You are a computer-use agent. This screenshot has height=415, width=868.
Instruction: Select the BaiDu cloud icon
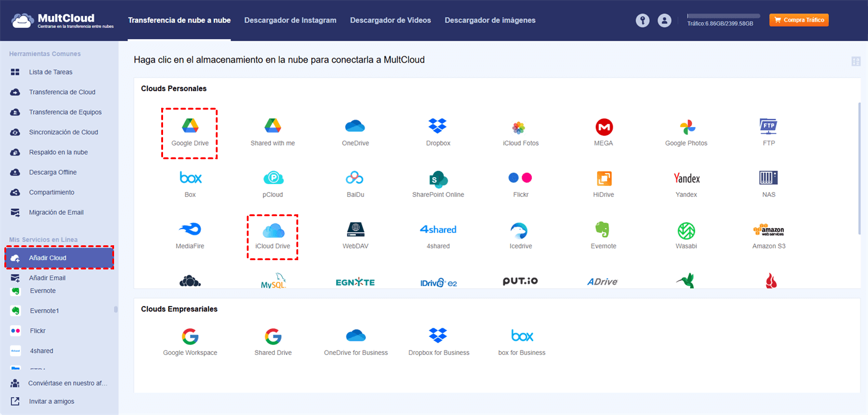355,178
